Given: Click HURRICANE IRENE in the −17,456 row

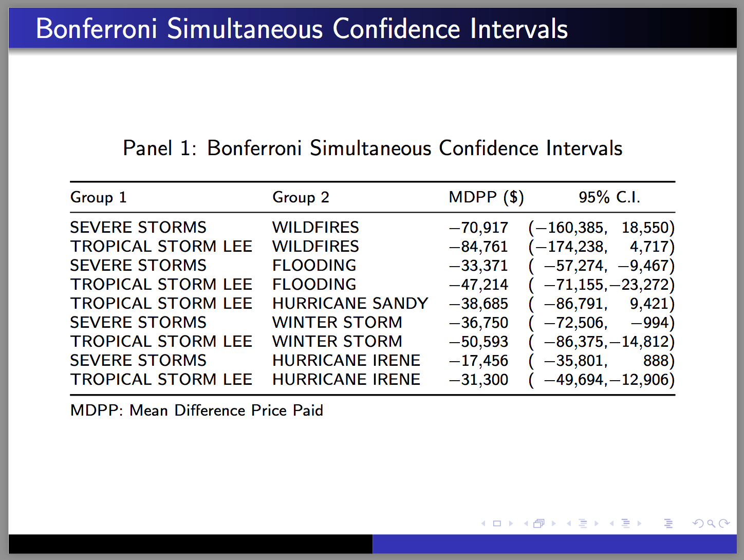Looking at the screenshot, I should [346, 360].
